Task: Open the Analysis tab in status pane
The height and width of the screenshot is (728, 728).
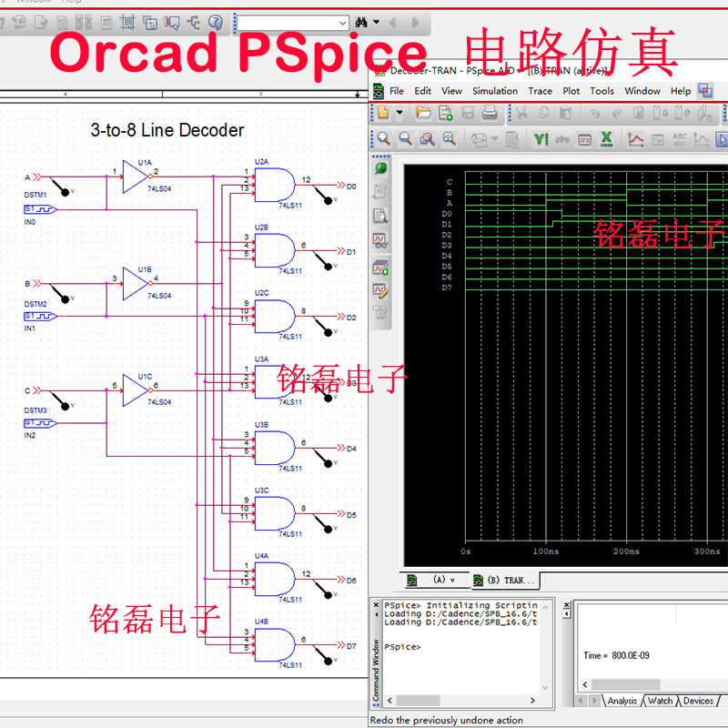Action: (622, 701)
